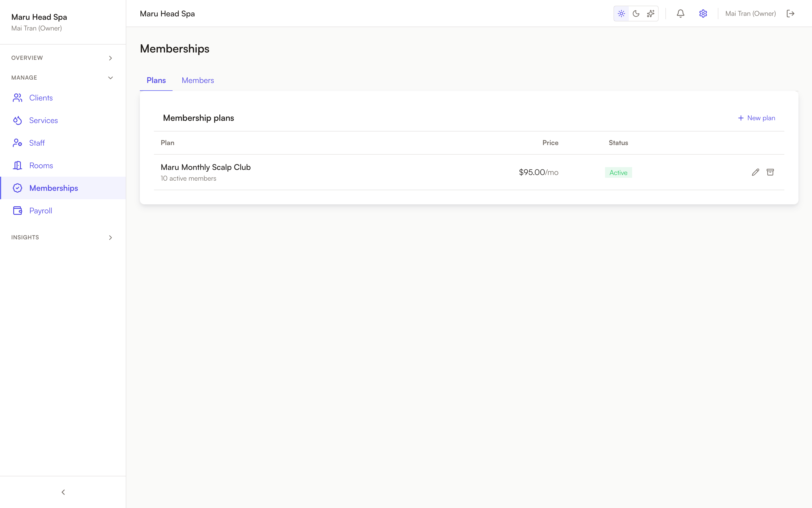Open the Staff page

click(63, 143)
